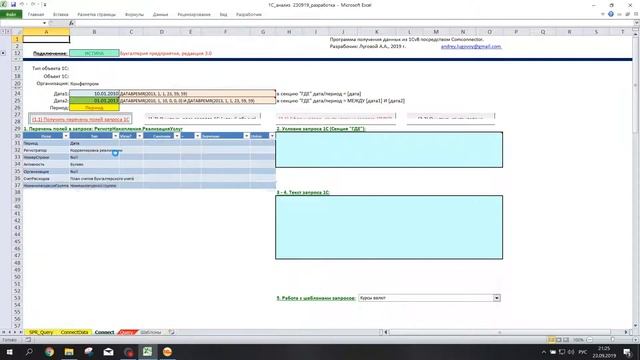Open the Windows notification center

[x=627, y=352]
